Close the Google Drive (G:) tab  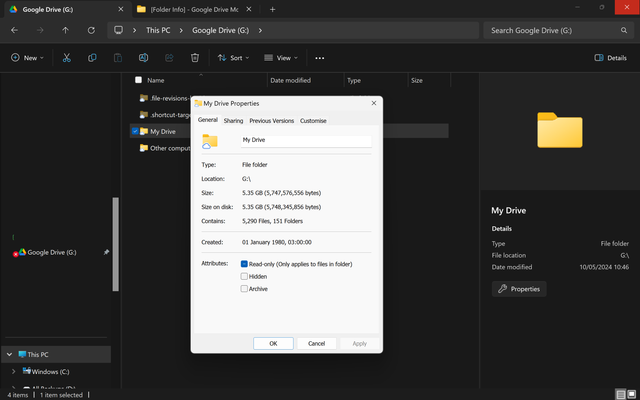[x=121, y=9]
